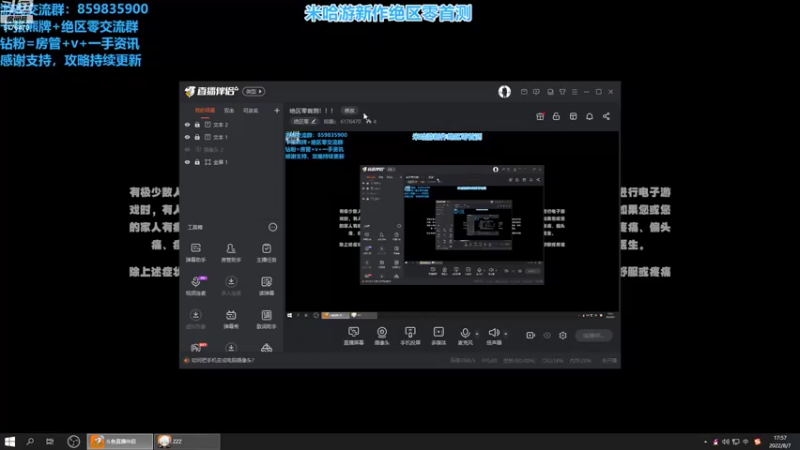Open the Windows Start menu
The height and width of the screenshot is (450, 800).
click(x=10, y=441)
